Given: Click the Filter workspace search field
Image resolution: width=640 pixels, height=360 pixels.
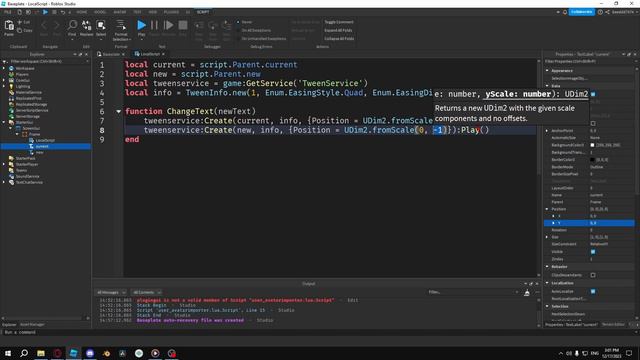Looking at the screenshot, I should [x=46, y=61].
